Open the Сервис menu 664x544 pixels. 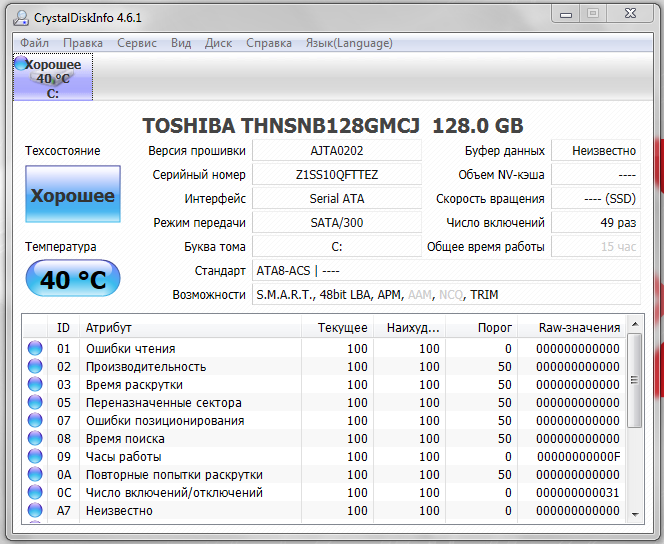pyautogui.click(x=137, y=43)
